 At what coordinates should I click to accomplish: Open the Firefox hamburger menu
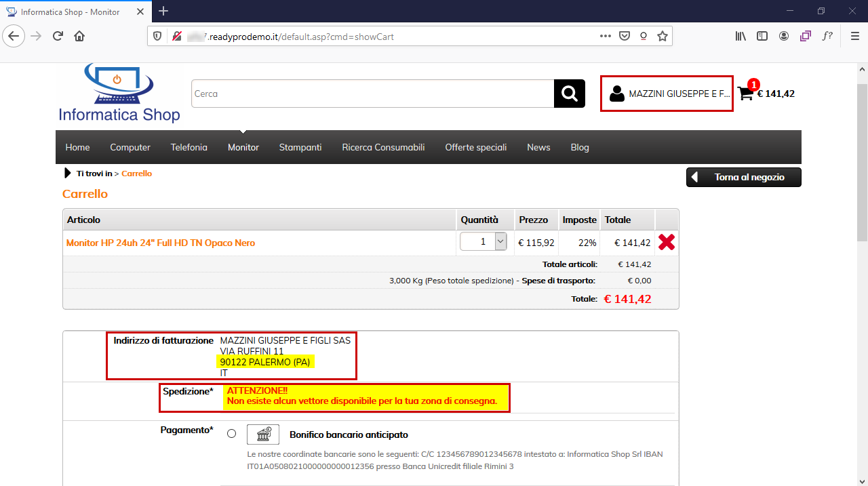tap(854, 36)
